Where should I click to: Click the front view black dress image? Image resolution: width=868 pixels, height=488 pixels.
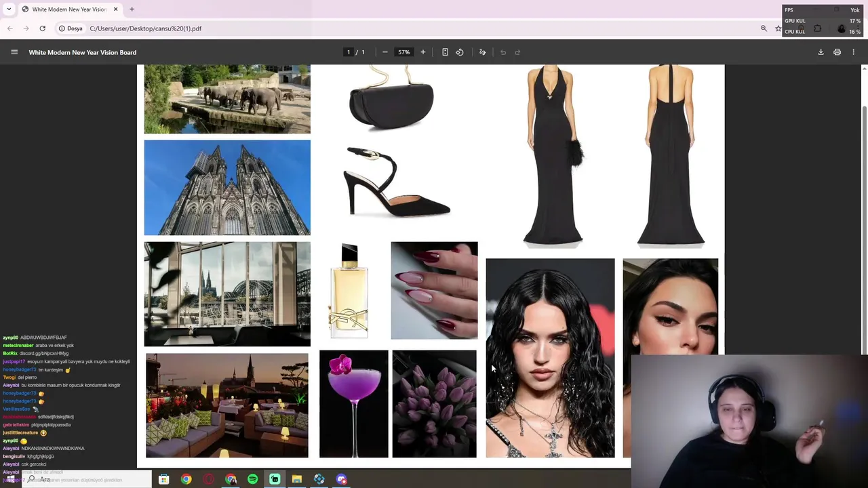point(555,156)
